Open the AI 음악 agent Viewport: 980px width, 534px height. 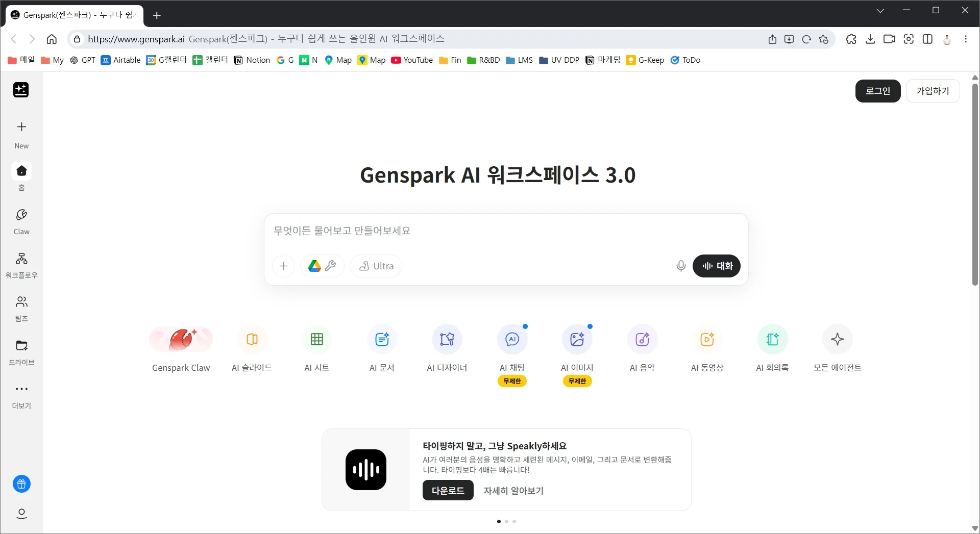(642, 349)
